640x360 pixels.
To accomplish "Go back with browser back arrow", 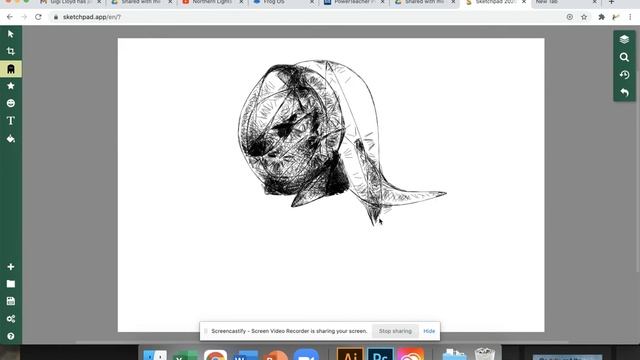I will (10, 17).
